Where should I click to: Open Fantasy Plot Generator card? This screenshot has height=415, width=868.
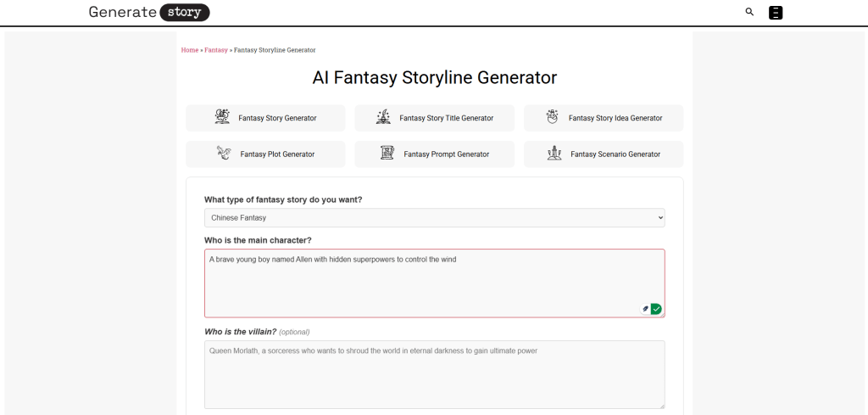tap(265, 154)
